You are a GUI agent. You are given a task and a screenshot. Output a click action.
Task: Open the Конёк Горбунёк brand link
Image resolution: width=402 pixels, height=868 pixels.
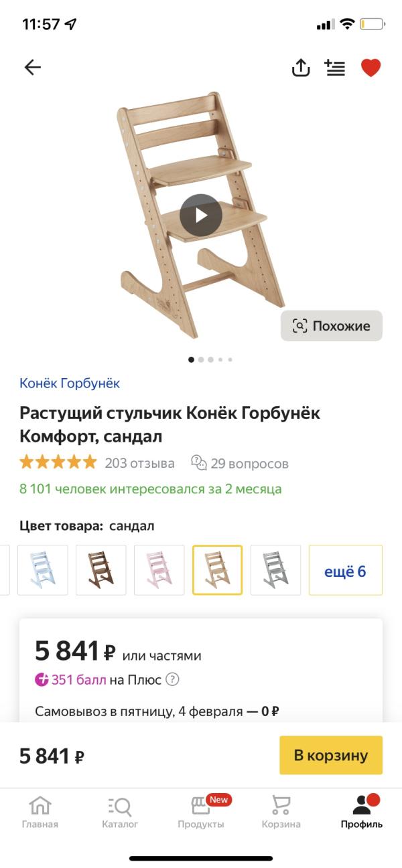(70, 383)
